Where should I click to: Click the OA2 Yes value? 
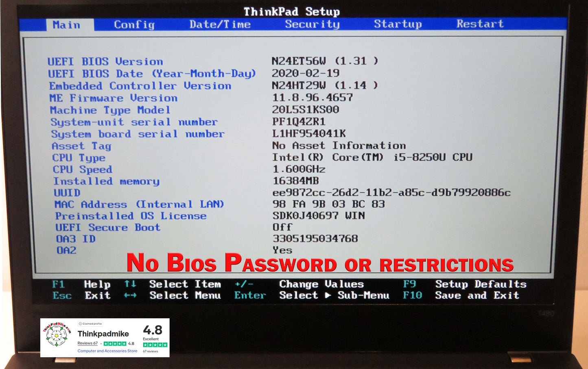point(282,250)
